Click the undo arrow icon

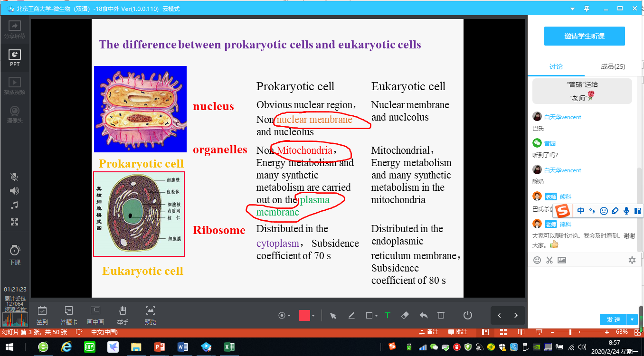[x=423, y=316]
